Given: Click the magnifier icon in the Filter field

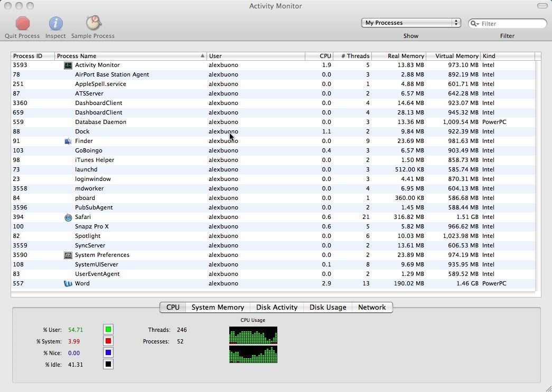Looking at the screenshot, I should pyautogui.click(x=474, y=24).
